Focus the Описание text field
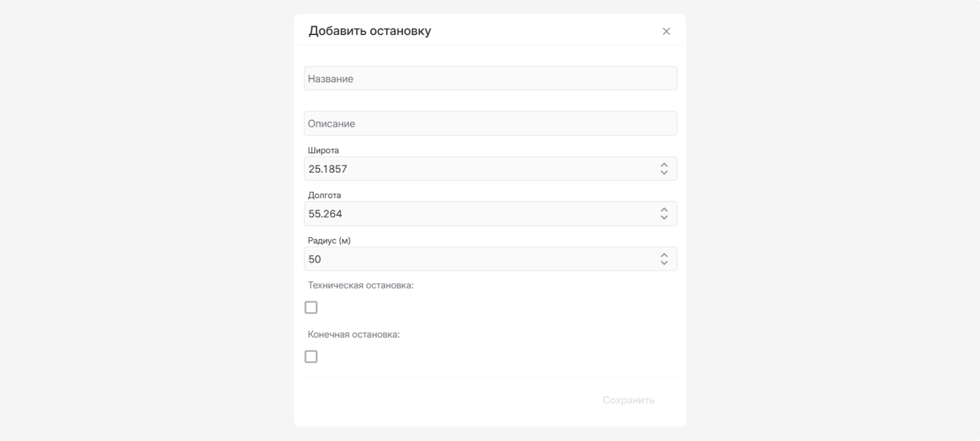The image size is (980, 441). point(490,124)
